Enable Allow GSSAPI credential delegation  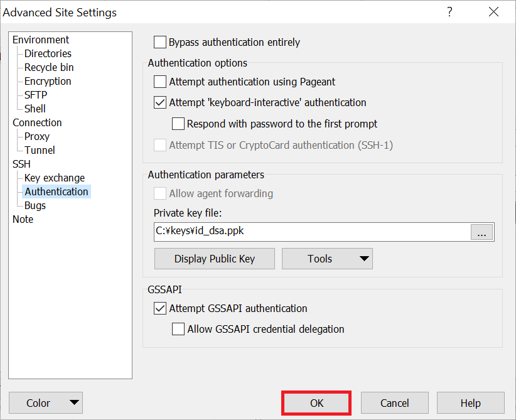[x=178, y=329]
